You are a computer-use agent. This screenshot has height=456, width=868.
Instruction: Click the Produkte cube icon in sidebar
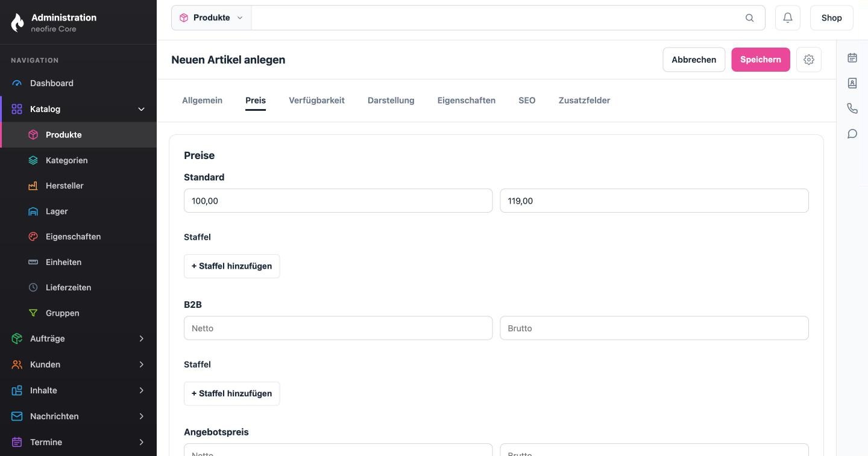coord(33,135)
